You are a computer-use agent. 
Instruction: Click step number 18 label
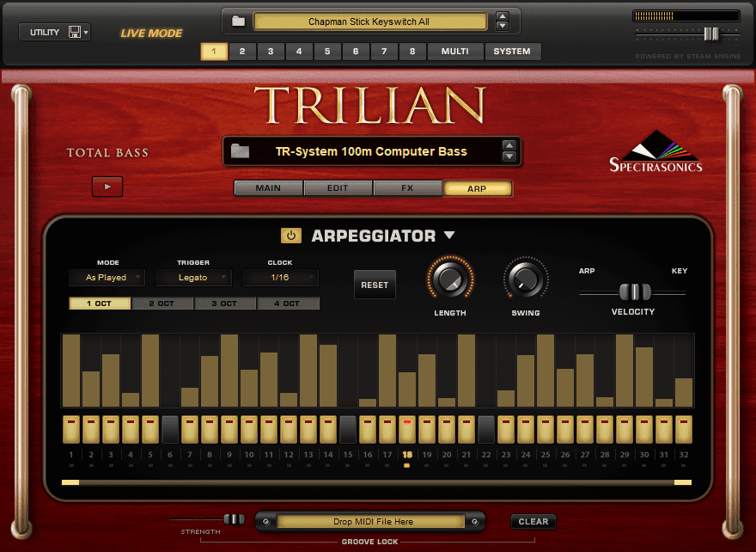click(407, 455)
